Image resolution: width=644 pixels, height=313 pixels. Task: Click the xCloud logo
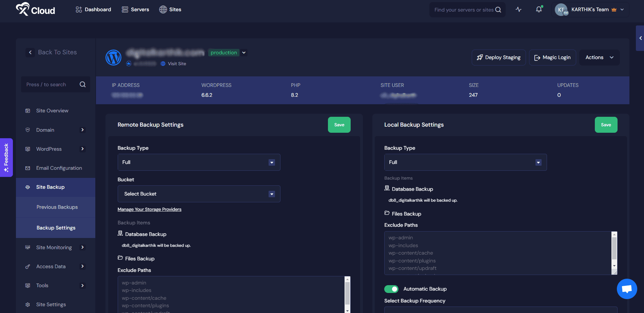[36, 9]
